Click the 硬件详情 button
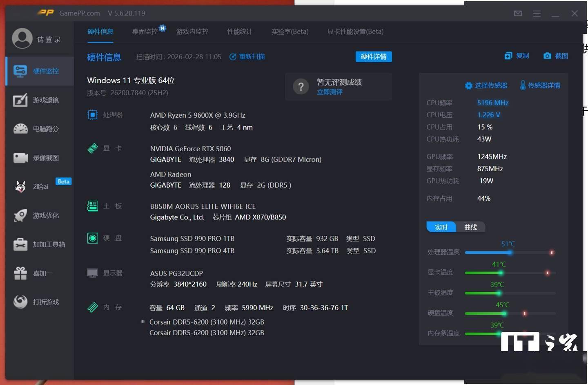The height and width of the screenshot is (385, 588). [x=373, y=57]
